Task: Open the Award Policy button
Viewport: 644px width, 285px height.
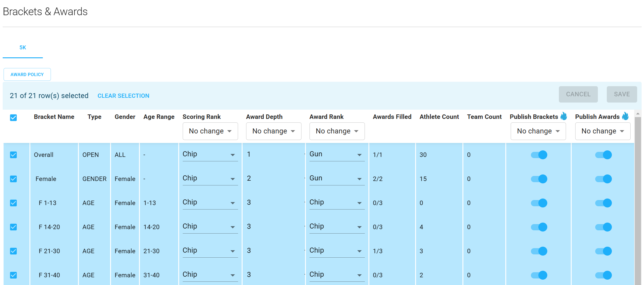Action: click(x=27, y=74)
